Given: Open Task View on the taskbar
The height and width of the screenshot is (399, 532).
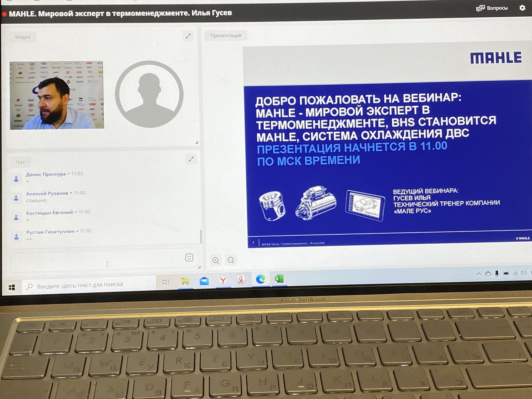Looking at the screenshot, I should click(165, 282).
